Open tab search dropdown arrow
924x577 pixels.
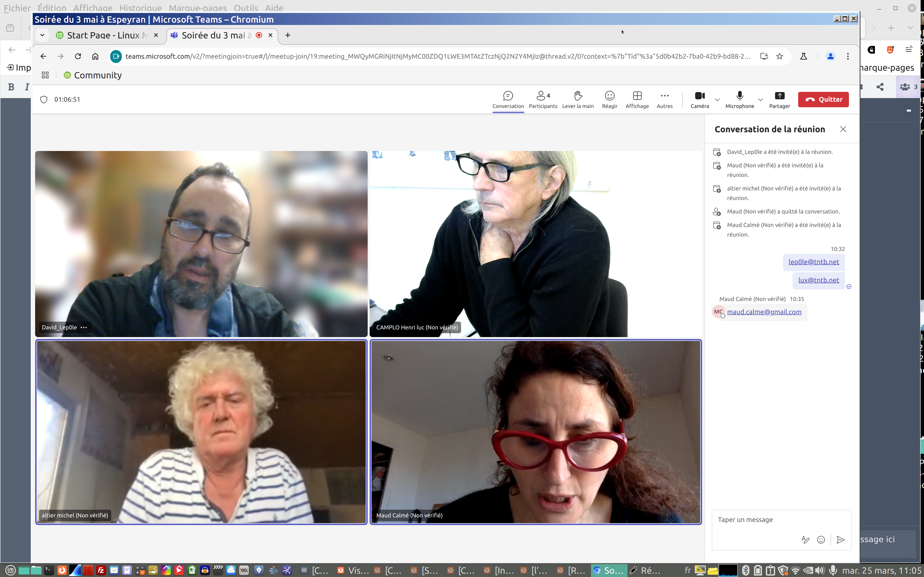click(42, 35)
